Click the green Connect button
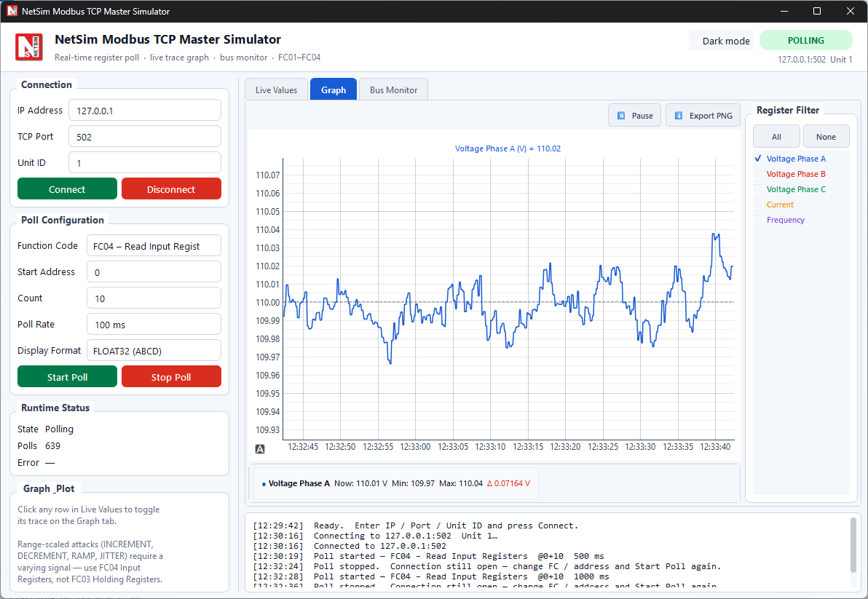The image size is (868, 599). [x=67, y=189]
